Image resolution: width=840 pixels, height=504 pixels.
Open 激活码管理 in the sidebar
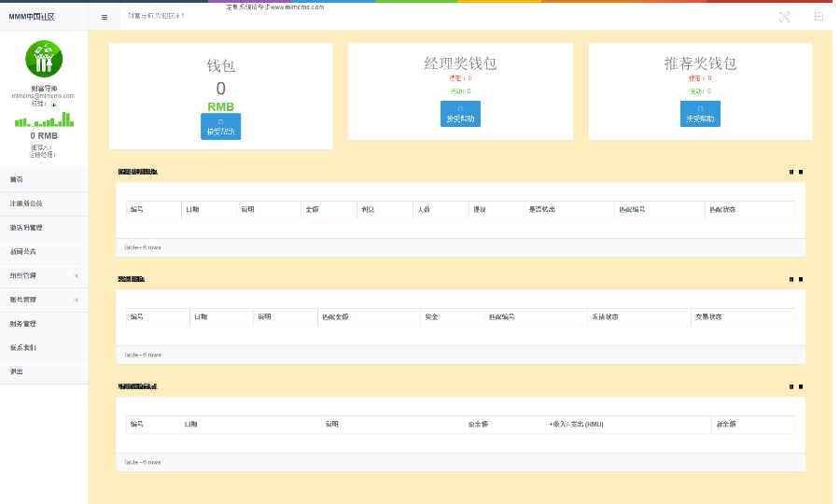pyautogui.click(x=44, y=228)
